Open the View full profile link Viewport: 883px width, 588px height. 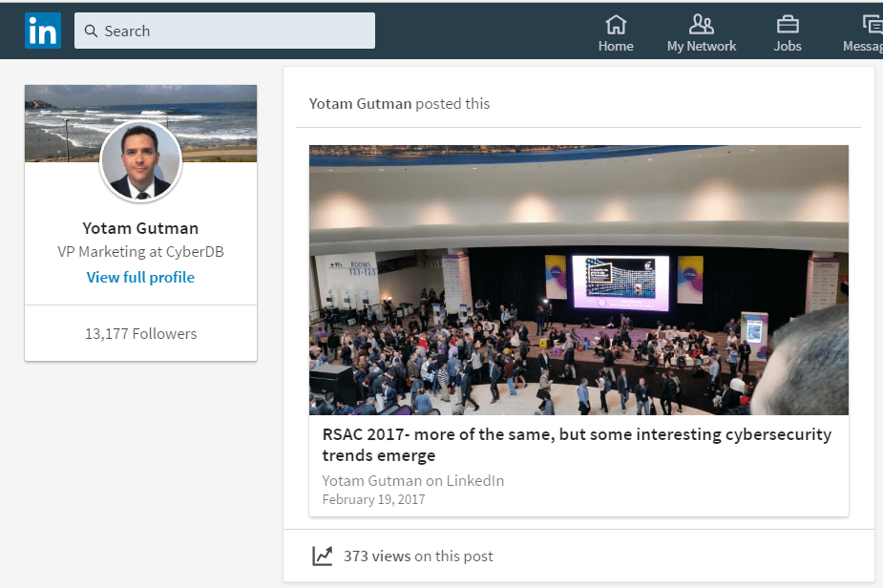pos(140,278)
